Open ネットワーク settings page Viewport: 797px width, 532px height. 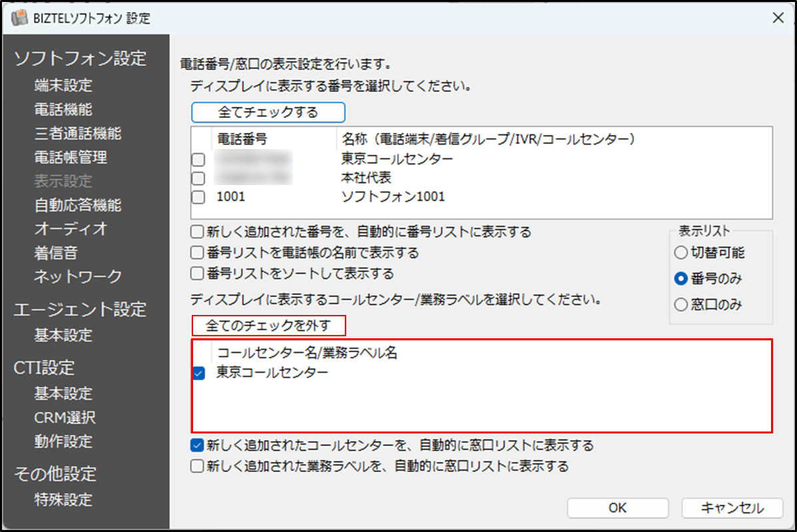77,276
